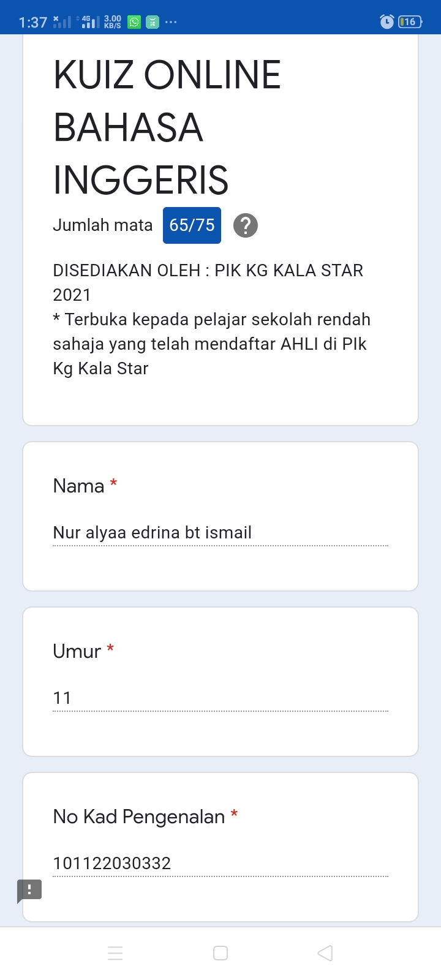Click the No Kad Pengenalan field
Image resolution: width=441 pixels, height=980 pixels.
pos(221,864)
